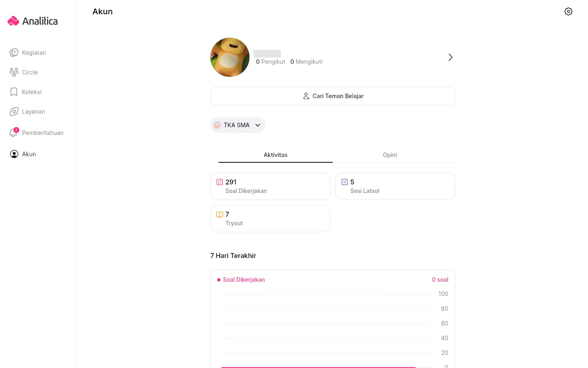588x368 pixels.
Task: Open the 5 Sesi Latsol card
Action: [395, 186]
